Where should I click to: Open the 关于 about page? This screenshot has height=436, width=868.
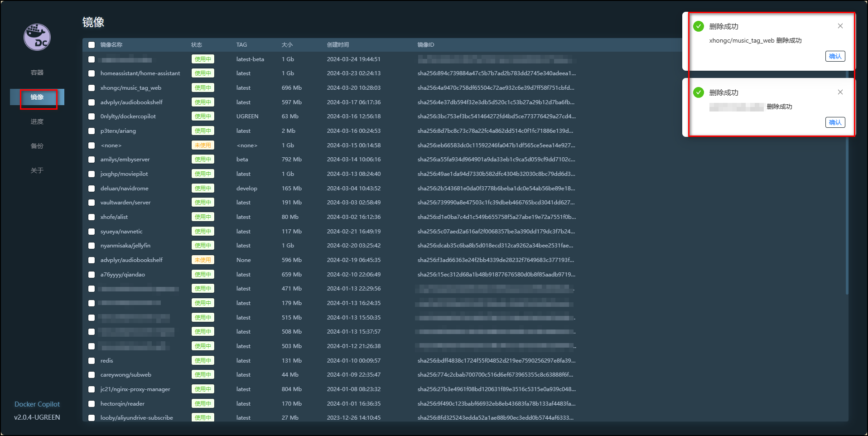pos(37,170)
